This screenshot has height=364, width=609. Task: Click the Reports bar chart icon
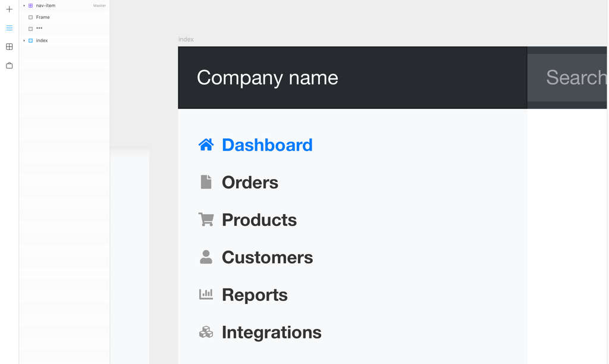pos(206,294)
